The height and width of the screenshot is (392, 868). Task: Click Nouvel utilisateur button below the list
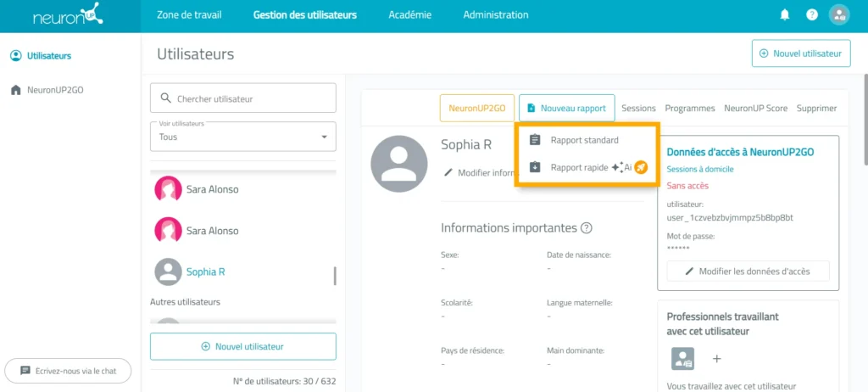[243, 346]
